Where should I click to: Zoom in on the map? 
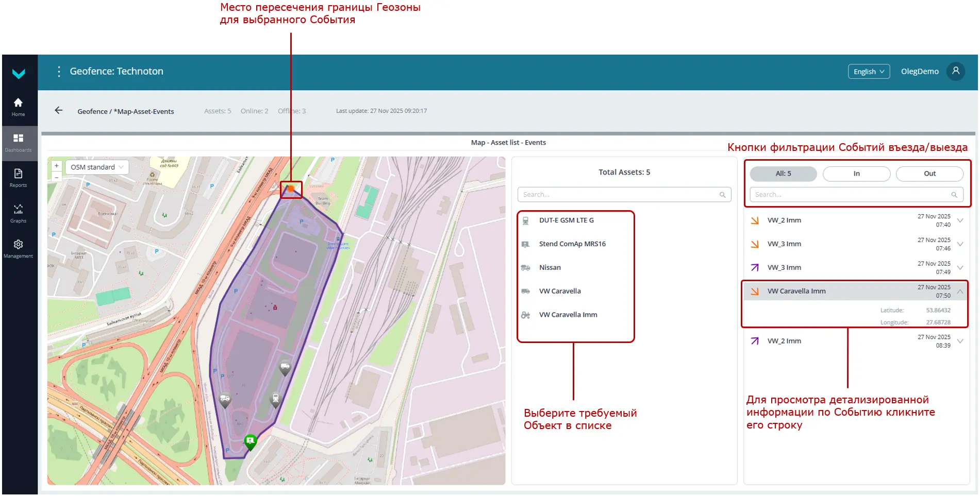57,166
